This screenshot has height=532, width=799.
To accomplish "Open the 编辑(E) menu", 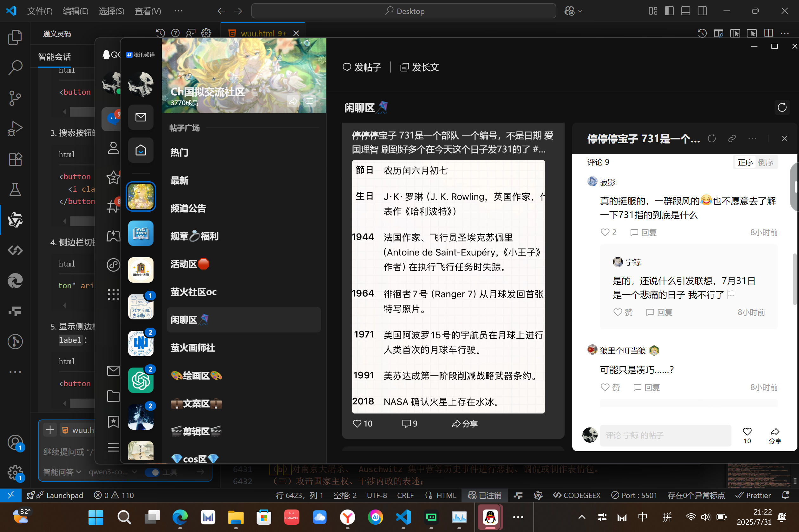I will click(75, 11).
